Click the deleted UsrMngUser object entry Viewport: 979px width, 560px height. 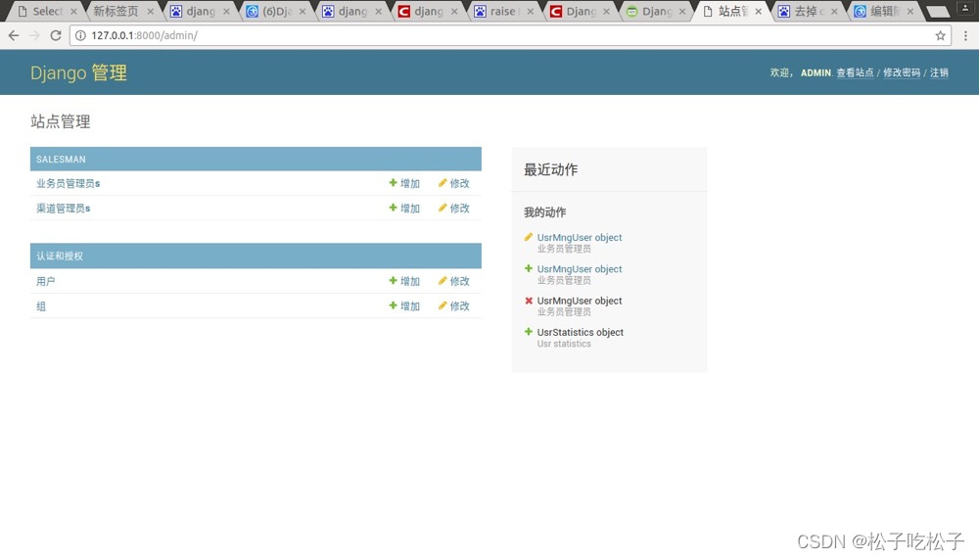[580, 301]
